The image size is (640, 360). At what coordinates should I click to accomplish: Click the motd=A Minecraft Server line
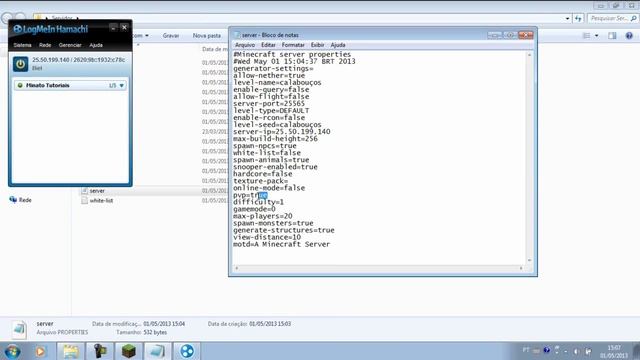pyautogui.click(x=282, y=244)
